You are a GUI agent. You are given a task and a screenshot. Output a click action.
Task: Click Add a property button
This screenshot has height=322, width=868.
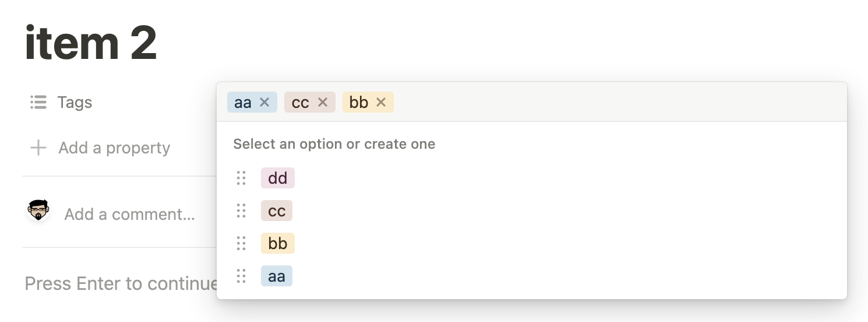pyautogui.click(x=100, y=148)
